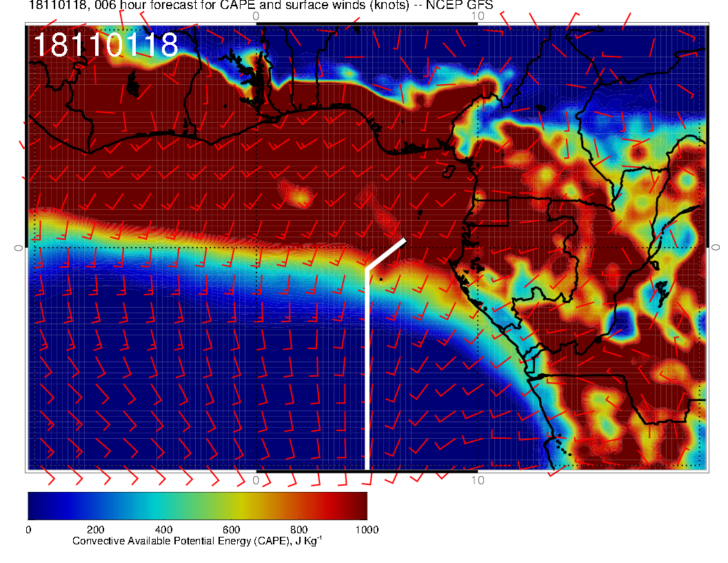The height and width of the screenshot is (563, 728).
Task: Click the 0 label under the colorbar
Action: coord(28,530)
